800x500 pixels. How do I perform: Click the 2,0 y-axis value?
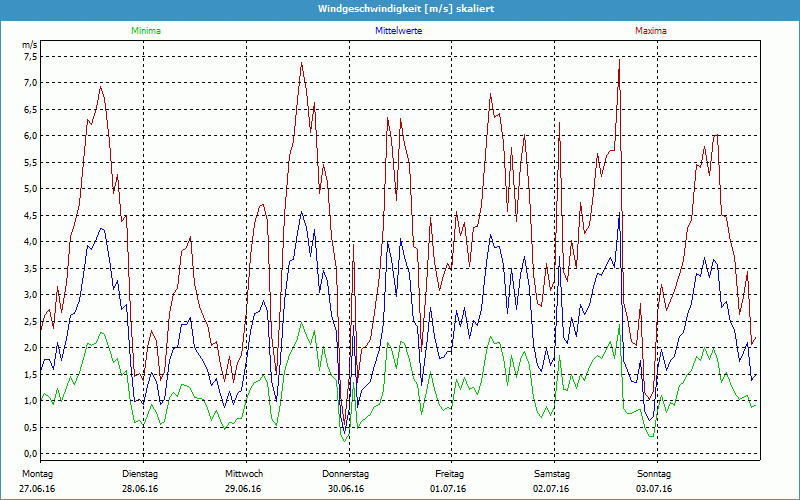30,347
